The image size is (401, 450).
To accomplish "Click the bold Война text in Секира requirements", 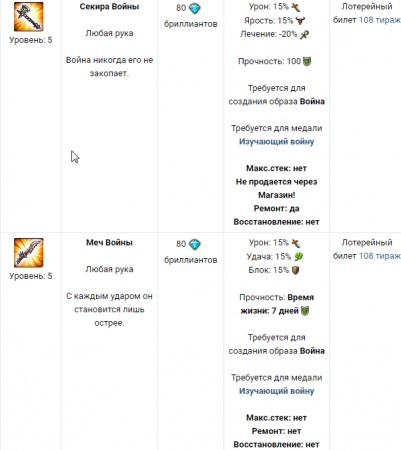I will [x=312, y=101].
